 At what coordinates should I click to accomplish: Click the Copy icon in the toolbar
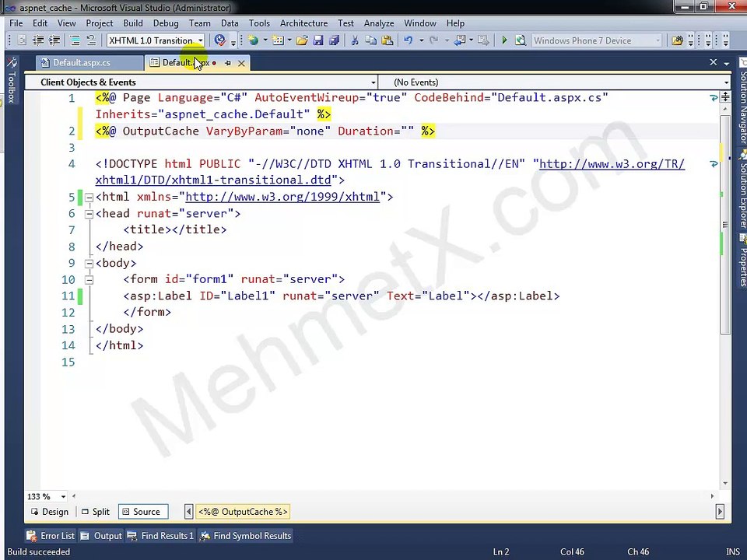[370, 40]
